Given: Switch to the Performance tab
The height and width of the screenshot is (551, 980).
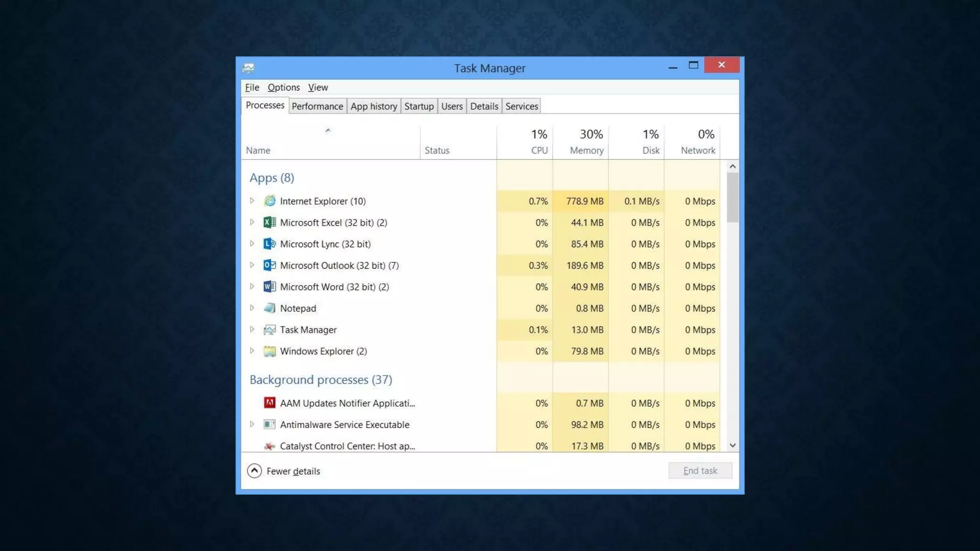Looking at the screenshot, I should click(317, 106).
